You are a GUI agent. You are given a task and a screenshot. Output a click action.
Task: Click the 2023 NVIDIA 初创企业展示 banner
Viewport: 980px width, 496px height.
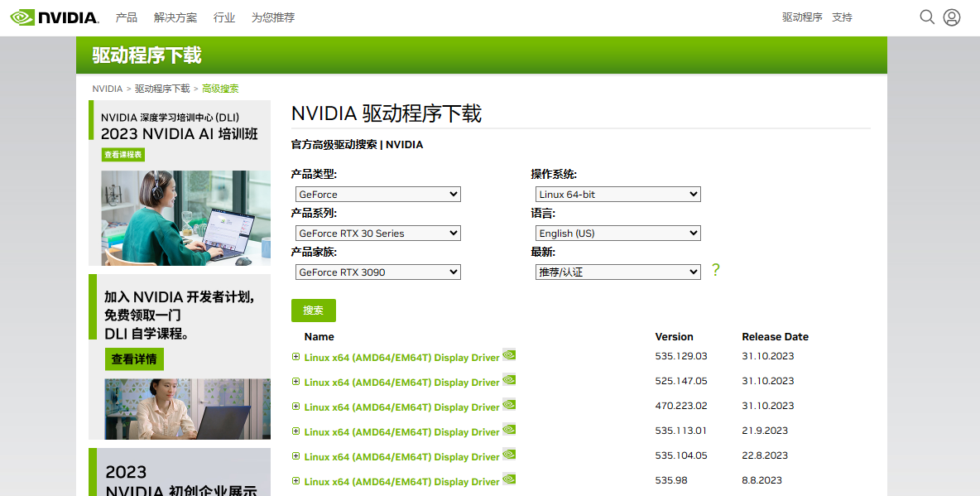point(180,472)
